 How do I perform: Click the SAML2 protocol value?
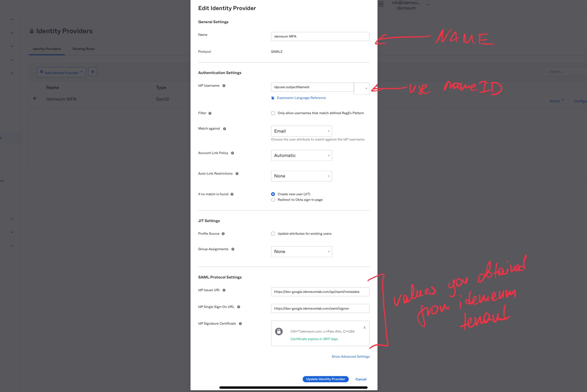pyautogui.click(x=276, y=52)
